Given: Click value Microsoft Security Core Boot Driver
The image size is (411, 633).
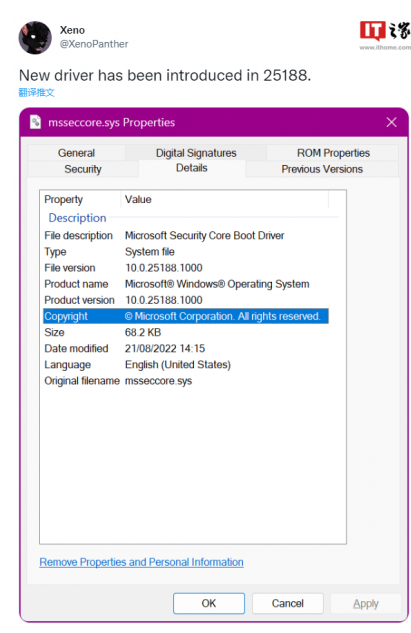Looking at the screenshot, I should (x=205, y=235).
